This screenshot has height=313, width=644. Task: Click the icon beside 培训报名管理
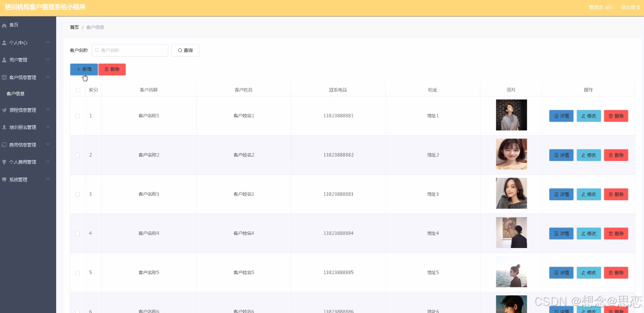coord(4,127)
